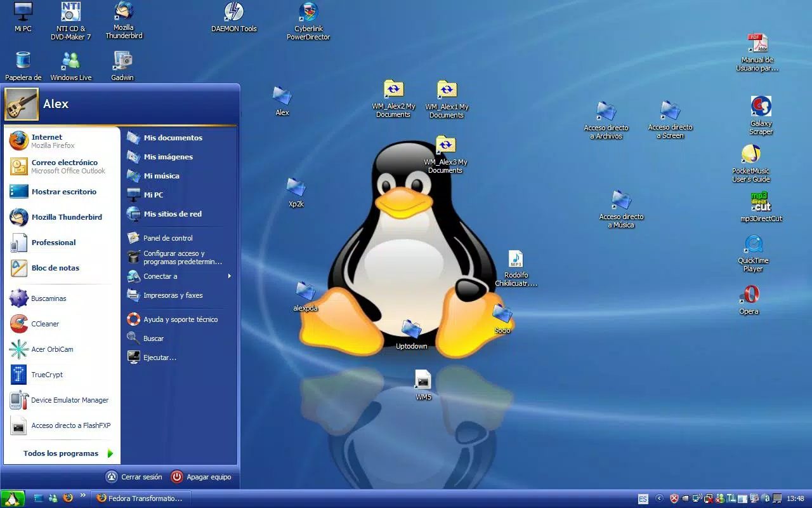Open TrueCrypt from the Start menu
The height and width of the screenshot is (508, 812).
click(x=62, y=375)
